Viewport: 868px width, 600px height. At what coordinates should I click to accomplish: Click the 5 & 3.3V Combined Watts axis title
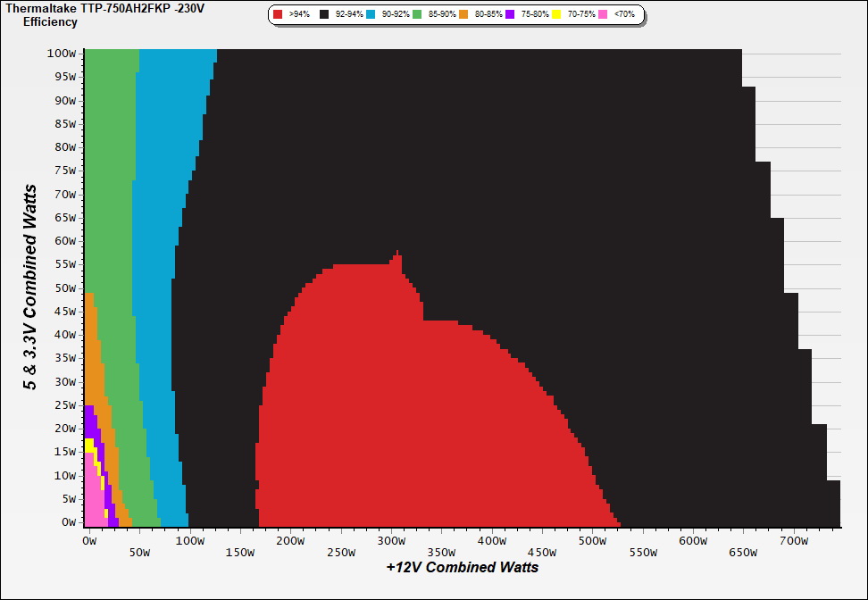pyautogui.click(x=30, y=287)
